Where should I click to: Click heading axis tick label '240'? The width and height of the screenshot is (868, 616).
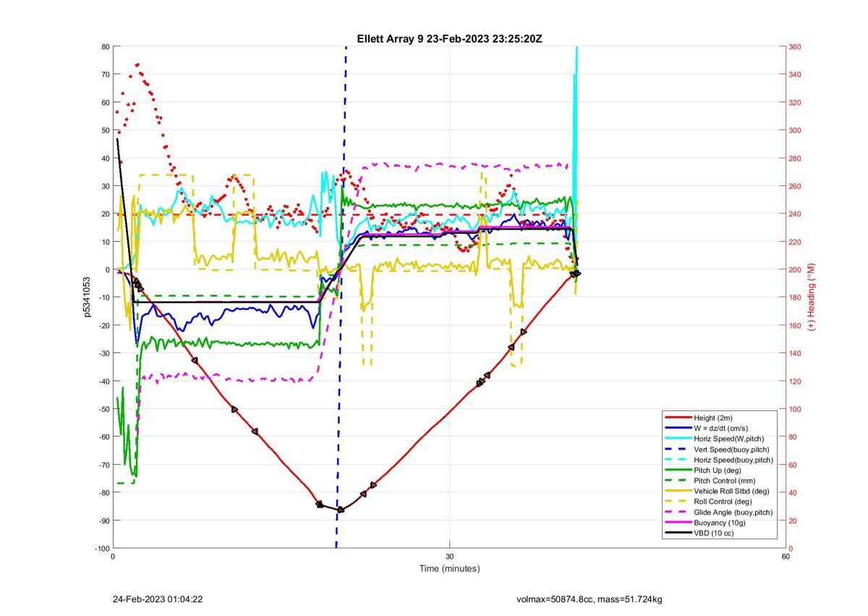795,214
